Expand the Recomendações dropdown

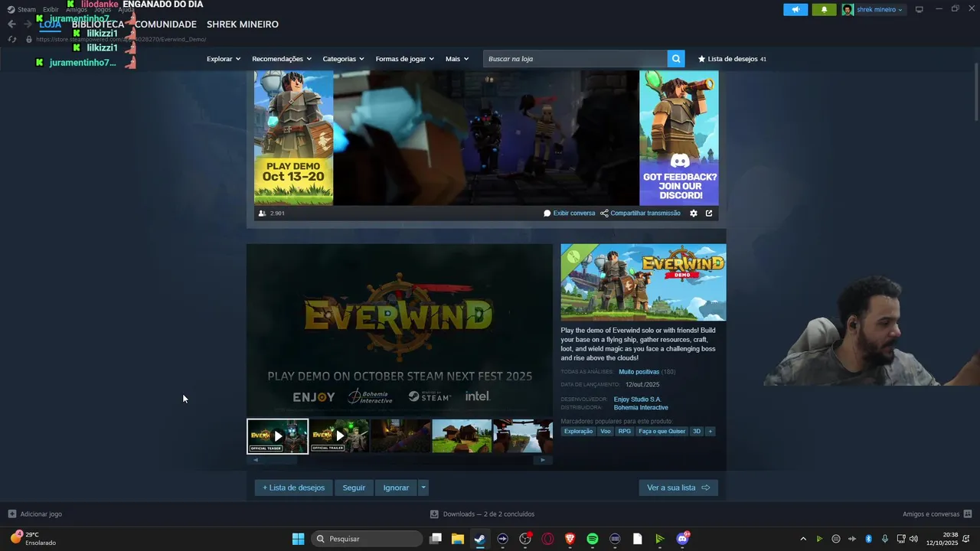[x=282, y=59]
